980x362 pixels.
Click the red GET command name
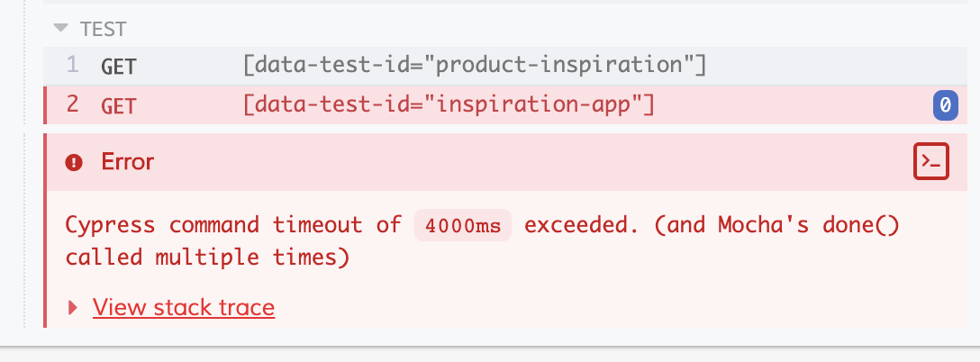(119, 105)
